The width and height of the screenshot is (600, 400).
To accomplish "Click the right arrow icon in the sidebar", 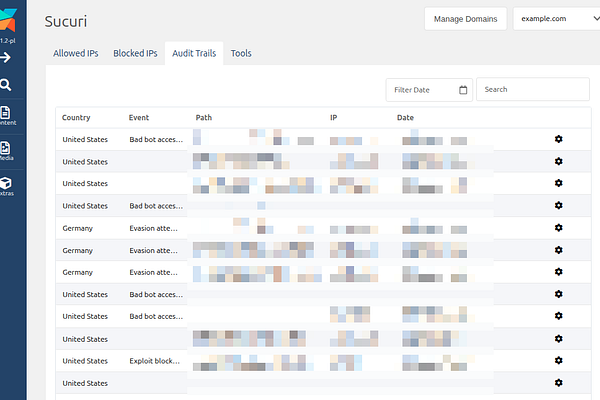I will click(5, 58).
